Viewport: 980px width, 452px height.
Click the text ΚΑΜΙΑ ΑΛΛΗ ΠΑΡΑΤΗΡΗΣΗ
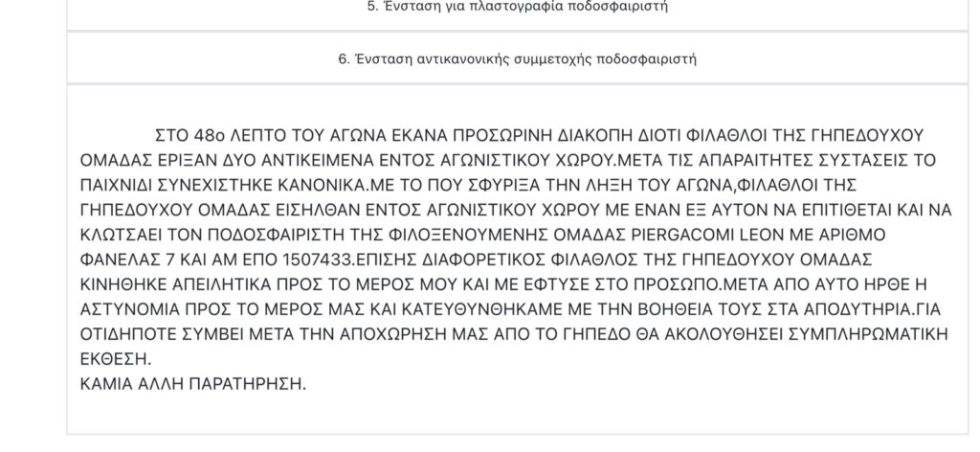[x=193, y=384]
